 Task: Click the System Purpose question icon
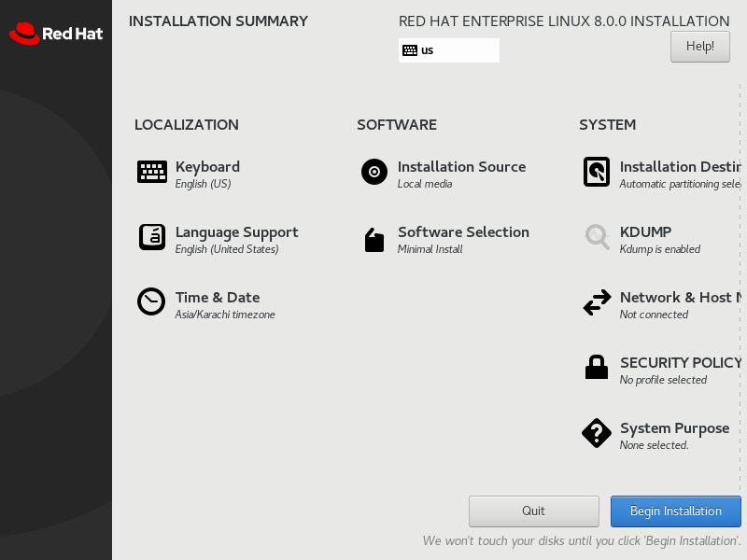[597, 433]
